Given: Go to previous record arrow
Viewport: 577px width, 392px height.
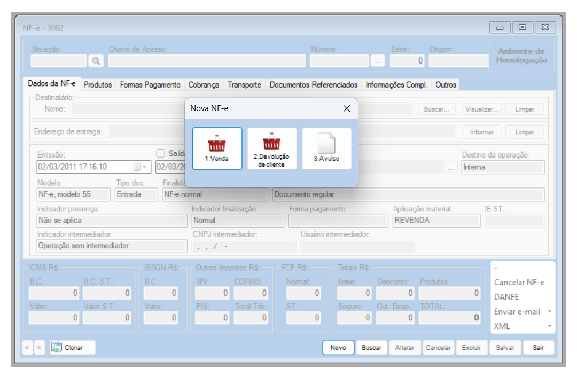Looking at the screenshot, I should (28, 347).
